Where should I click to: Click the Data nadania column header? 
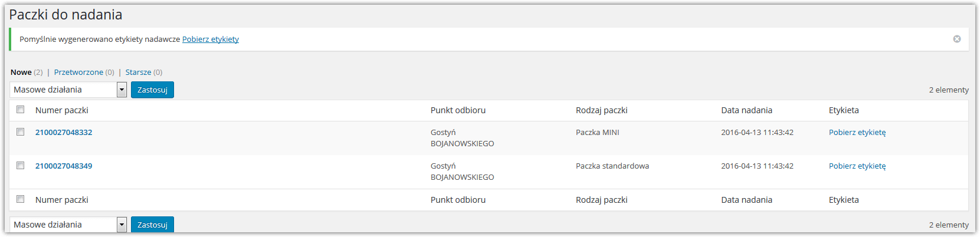pos(746,110)
